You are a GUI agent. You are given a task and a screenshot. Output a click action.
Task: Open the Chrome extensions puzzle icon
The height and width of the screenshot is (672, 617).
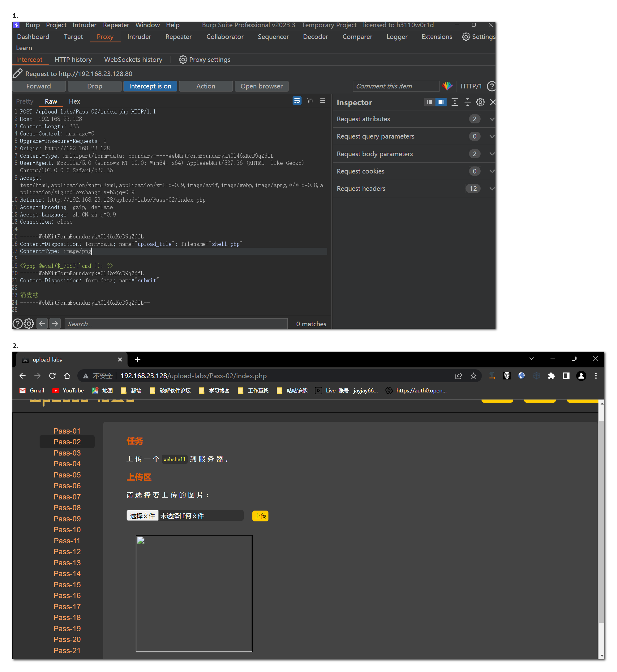tap(551, 376)
